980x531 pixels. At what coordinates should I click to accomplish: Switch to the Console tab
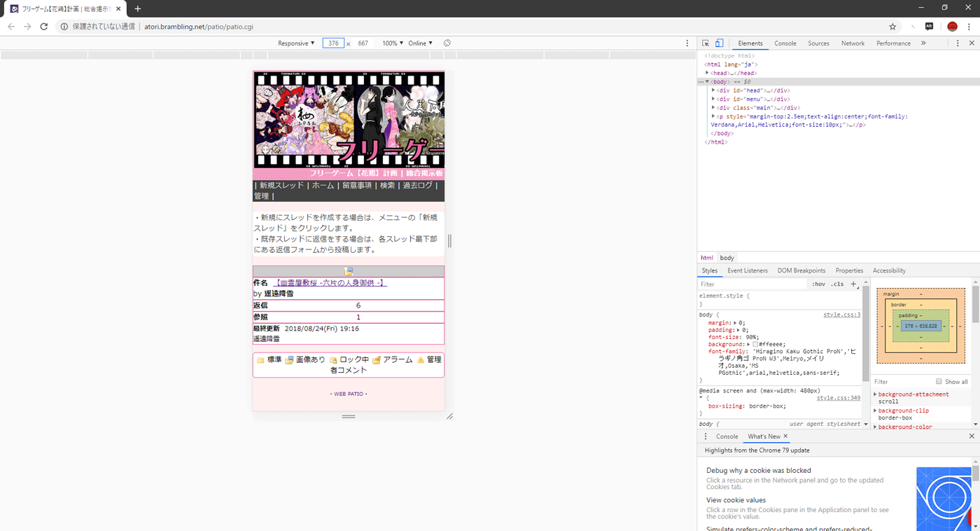pos(785,43)
